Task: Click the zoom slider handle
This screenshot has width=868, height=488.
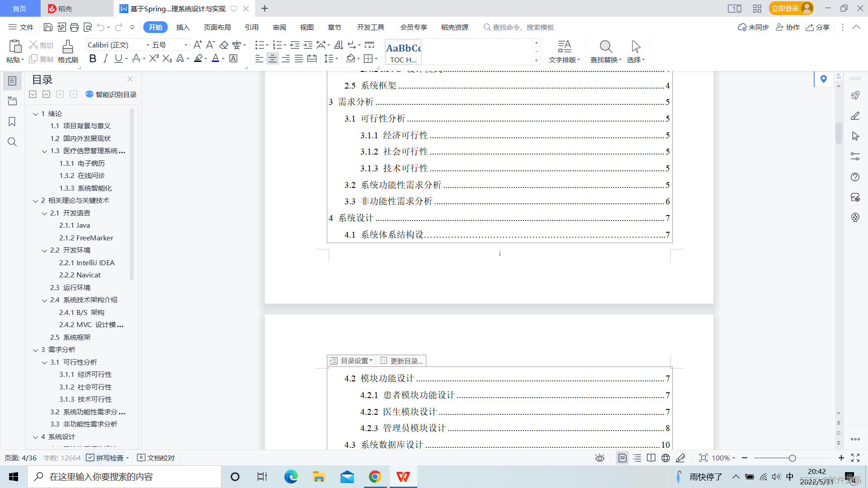Action: coord(792,458)
